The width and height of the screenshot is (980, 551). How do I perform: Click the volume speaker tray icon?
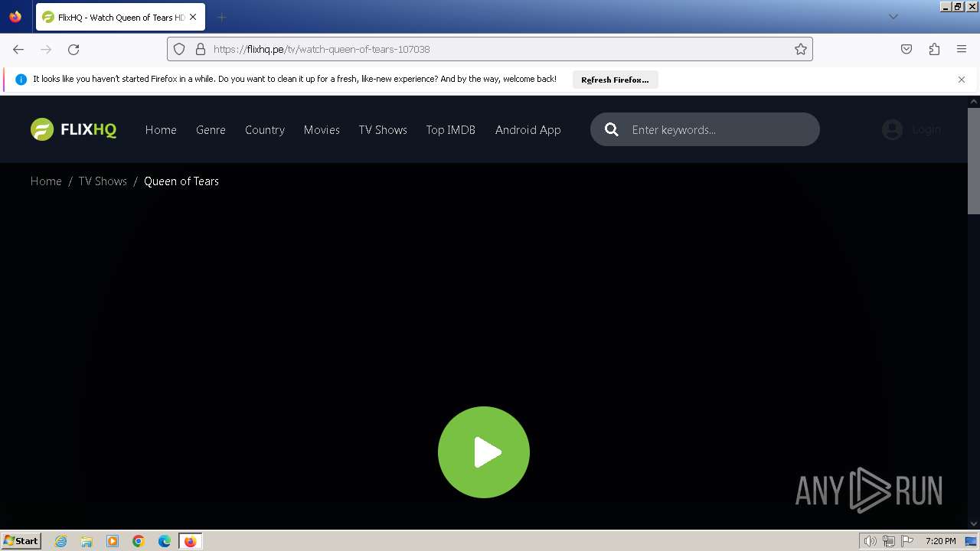point(871,541)
